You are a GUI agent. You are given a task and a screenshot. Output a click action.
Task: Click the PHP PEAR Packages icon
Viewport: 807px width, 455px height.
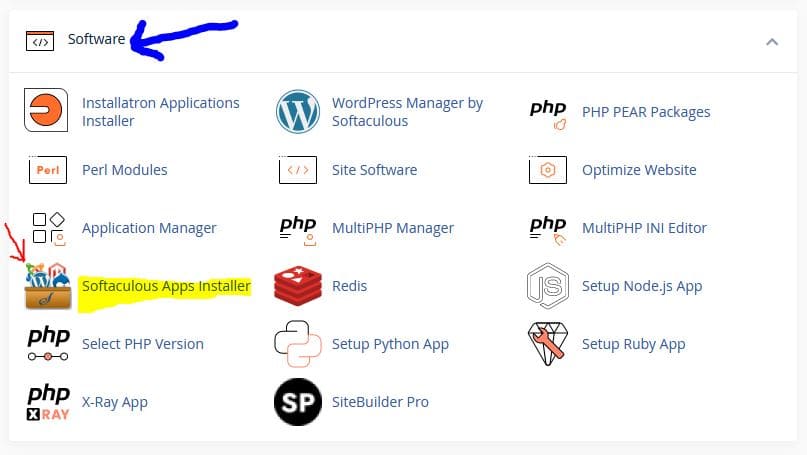[548, 114]
